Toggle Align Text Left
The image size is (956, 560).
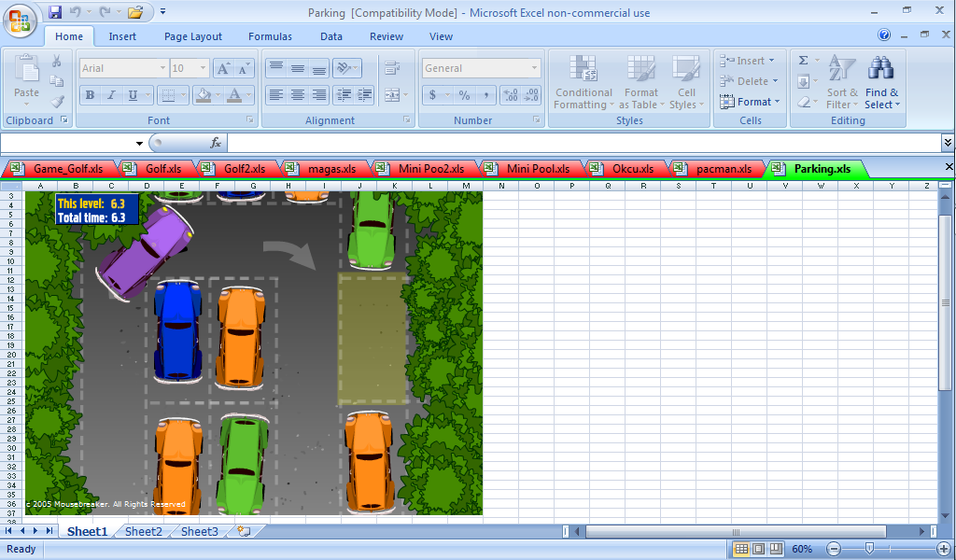pyautogui.click(x=276, y=94)
